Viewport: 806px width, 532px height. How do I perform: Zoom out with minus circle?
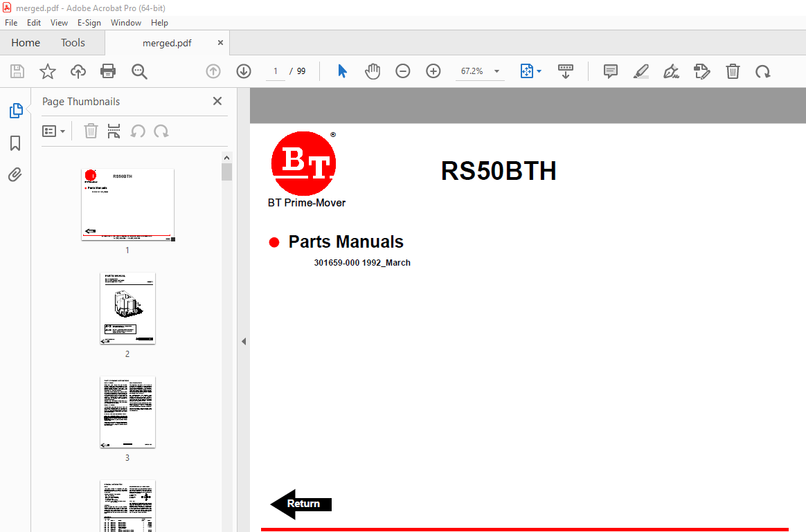click(403, 71)
